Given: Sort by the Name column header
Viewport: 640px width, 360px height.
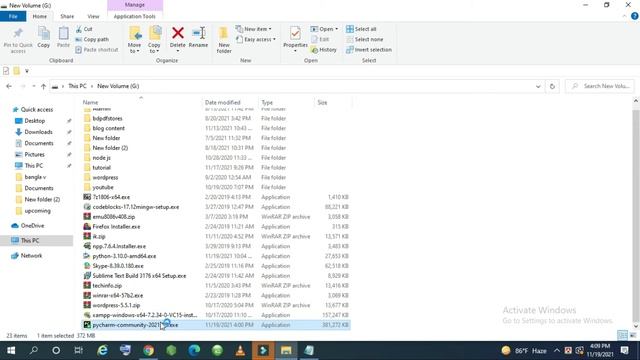Looking at the screenshot, I should [90, 102].
